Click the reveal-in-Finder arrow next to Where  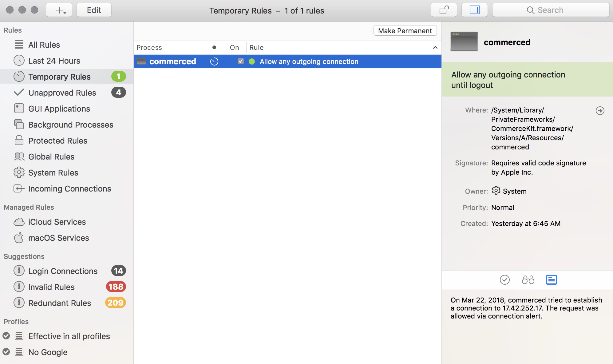(x=600, y=111)
